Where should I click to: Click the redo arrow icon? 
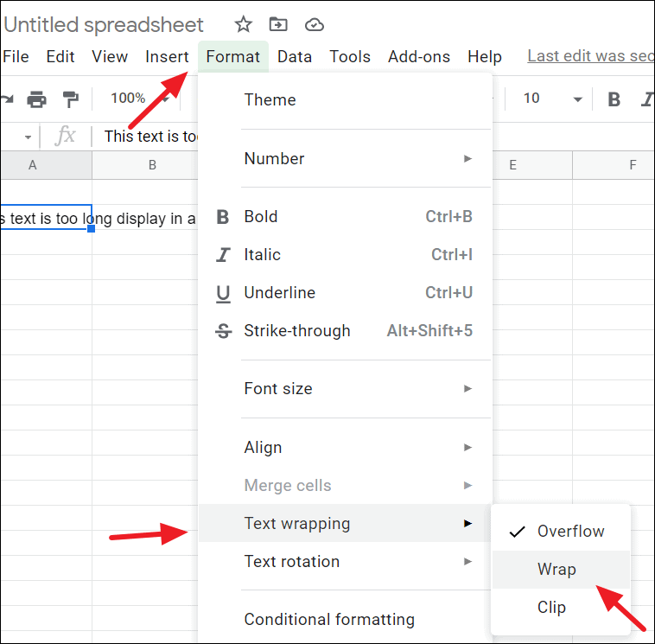click(7, 99)
